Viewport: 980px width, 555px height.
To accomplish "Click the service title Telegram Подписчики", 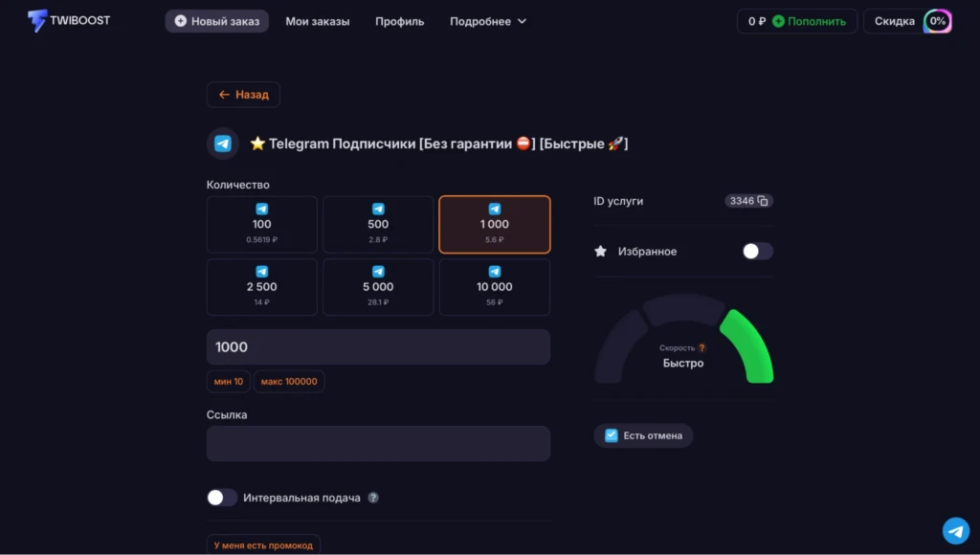I will [438, 144].
